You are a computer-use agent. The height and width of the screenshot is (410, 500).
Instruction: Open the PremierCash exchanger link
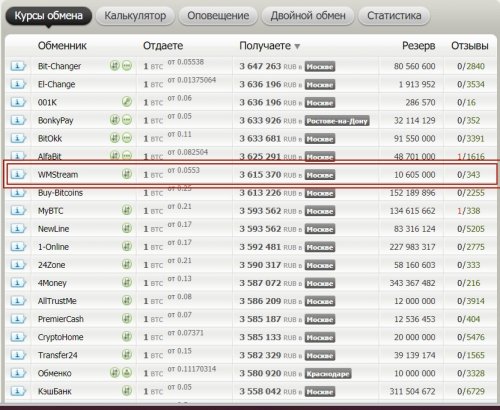click(60, 319)
